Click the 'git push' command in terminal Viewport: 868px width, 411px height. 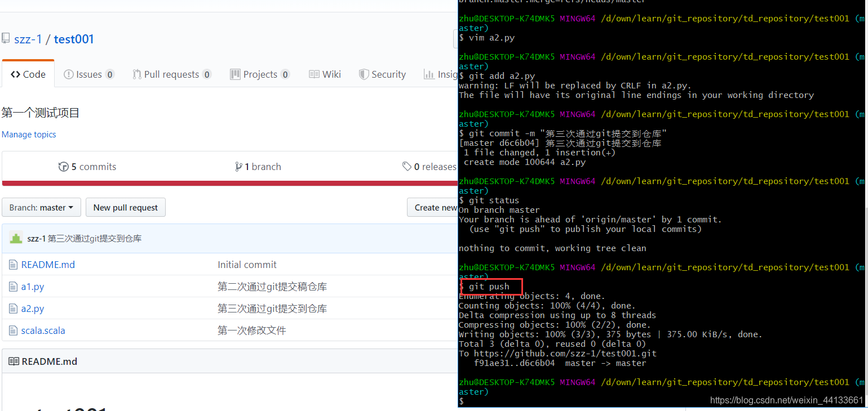click(x=489, y=287)
